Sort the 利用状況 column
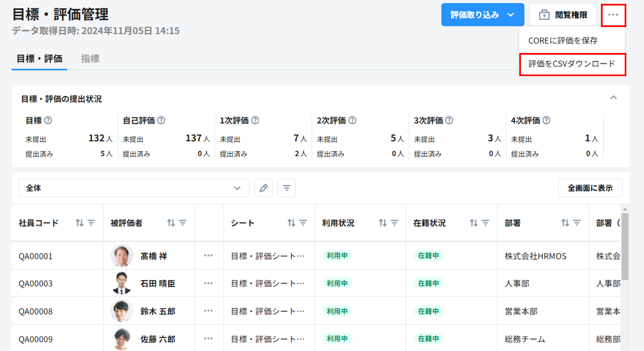The height and width of the screenshot is (351, 644). pyautogui.click(x=382, y=223)
